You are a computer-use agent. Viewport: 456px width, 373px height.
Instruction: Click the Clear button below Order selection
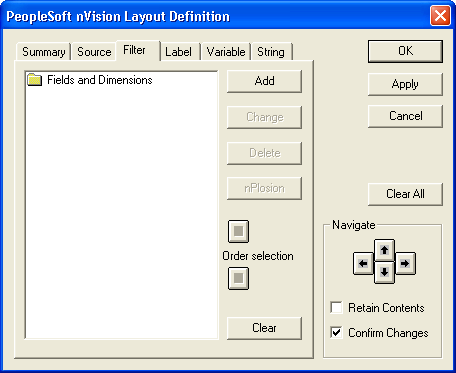click(264, 328)
